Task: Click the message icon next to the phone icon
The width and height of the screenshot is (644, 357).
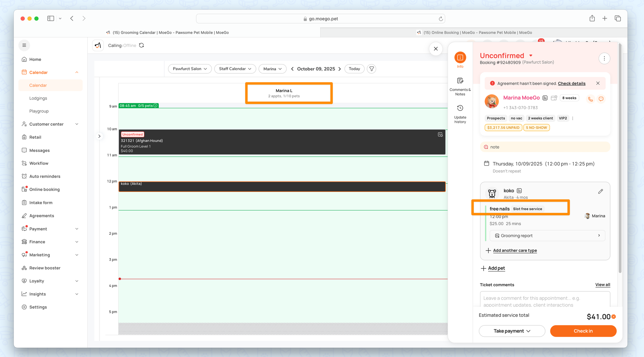Action: pos(601,99)
